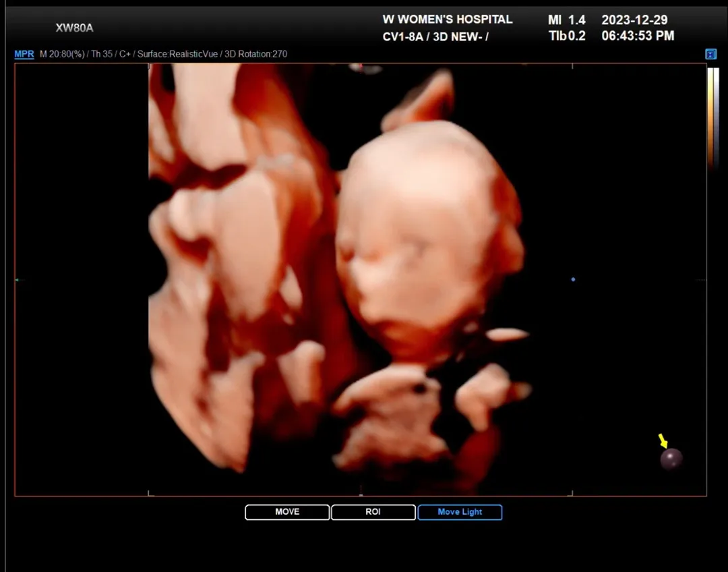Select the Surface:RealisticVue setting text
This screenshot has height=572, width=728.
177,54
